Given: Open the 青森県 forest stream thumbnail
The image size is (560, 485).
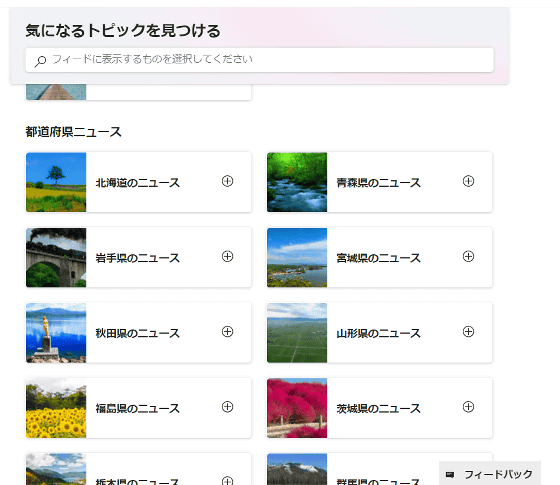Looking at the screenshot, I should point(297,182).
